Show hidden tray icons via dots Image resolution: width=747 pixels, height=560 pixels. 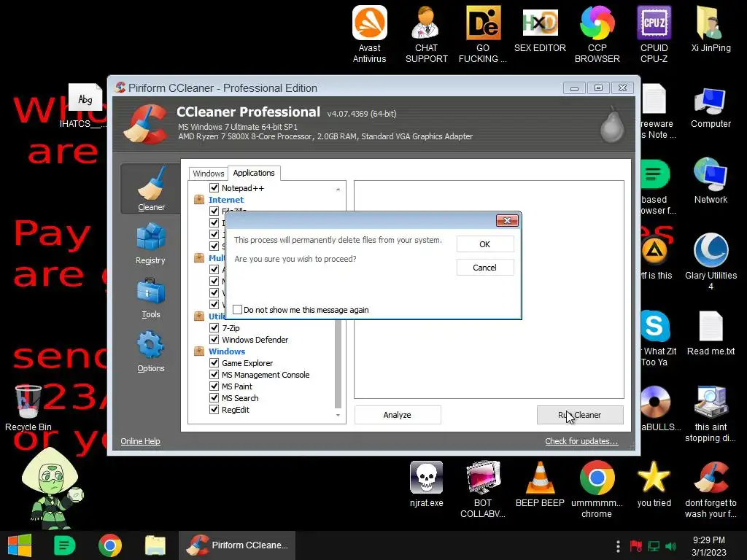click(x=618, y=546)
